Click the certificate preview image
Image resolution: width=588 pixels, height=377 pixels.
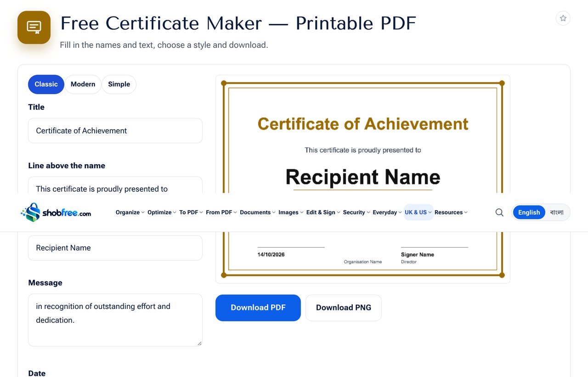coord(363,179)
